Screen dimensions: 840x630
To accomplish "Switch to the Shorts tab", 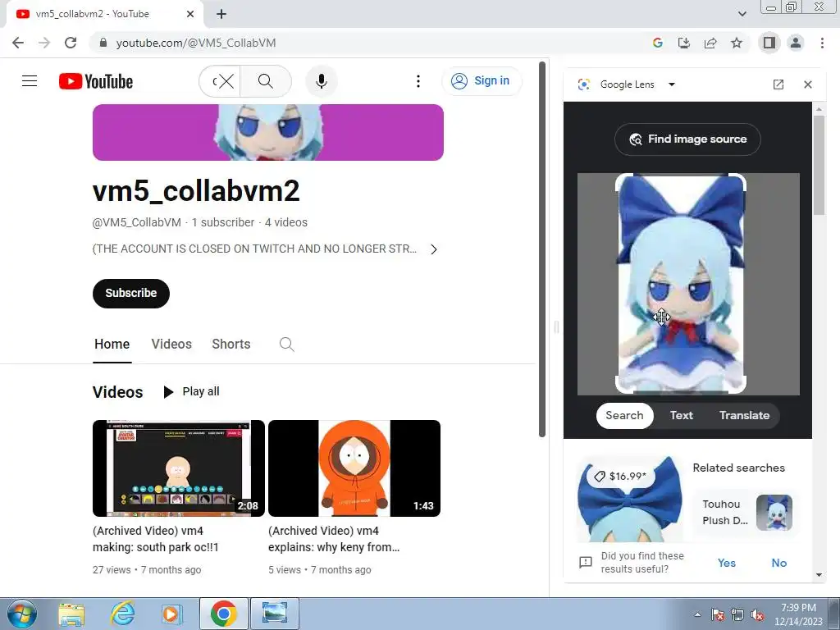I will tap(231, 344).
